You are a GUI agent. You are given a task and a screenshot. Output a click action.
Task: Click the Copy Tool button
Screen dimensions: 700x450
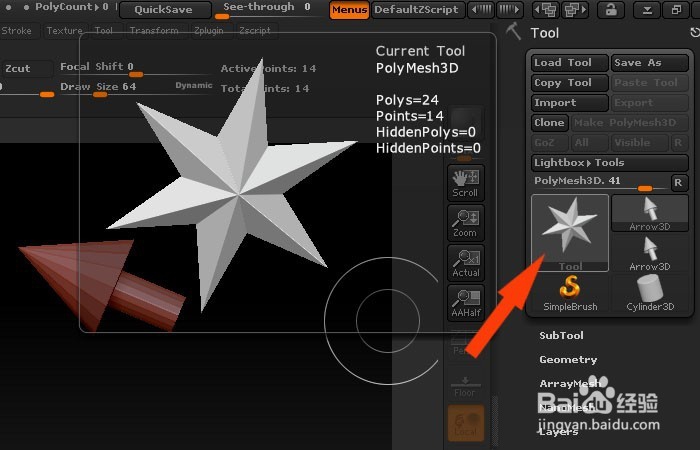570,83
